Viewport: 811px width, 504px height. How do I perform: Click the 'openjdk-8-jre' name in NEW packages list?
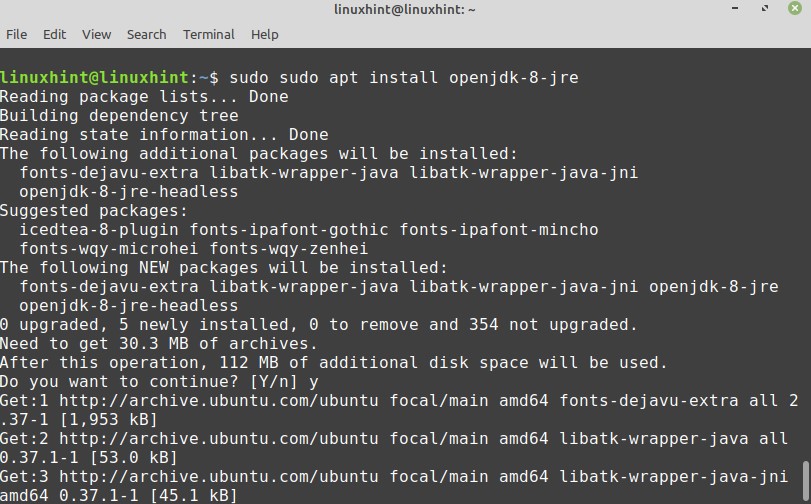click(x=714, y=287)
